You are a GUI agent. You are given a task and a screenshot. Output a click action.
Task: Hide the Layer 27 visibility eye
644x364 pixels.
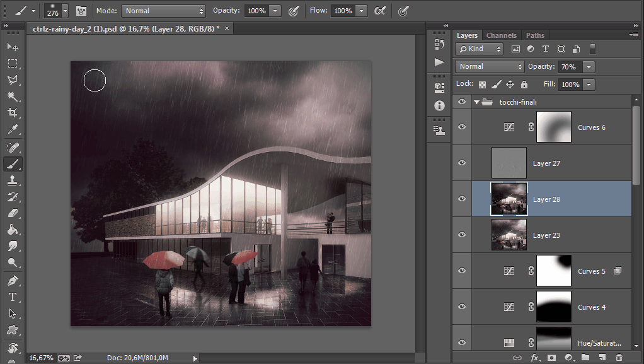pos(462,163)
